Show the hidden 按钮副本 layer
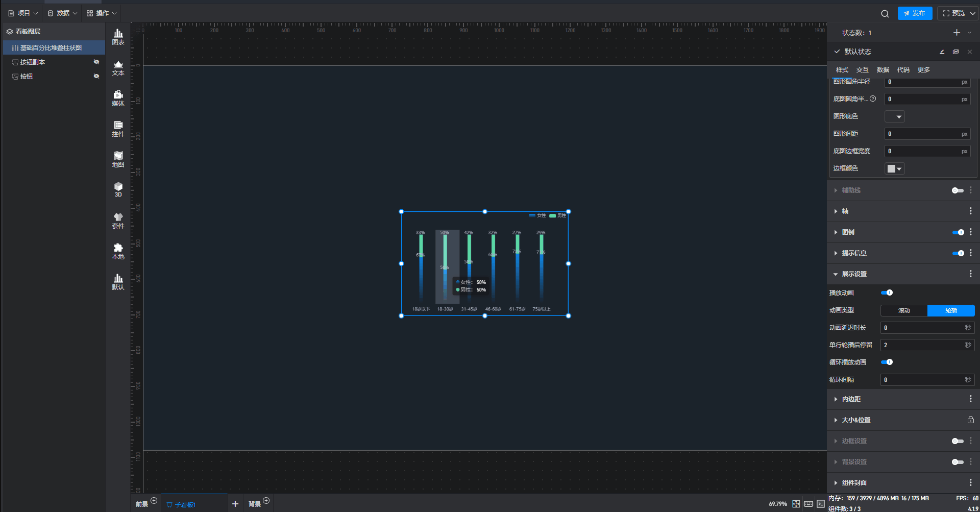Viewport: 980px width, 512px height. pos(96,62)
